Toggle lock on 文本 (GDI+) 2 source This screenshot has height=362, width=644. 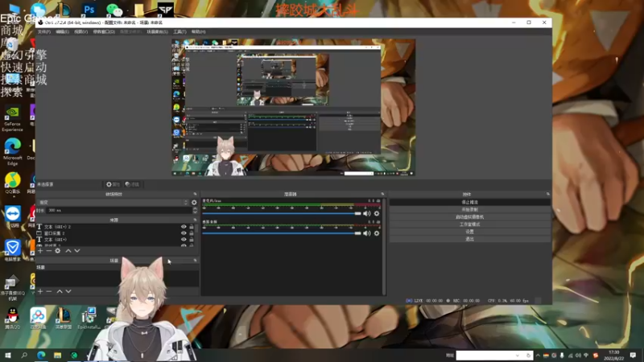click(192, 227)
